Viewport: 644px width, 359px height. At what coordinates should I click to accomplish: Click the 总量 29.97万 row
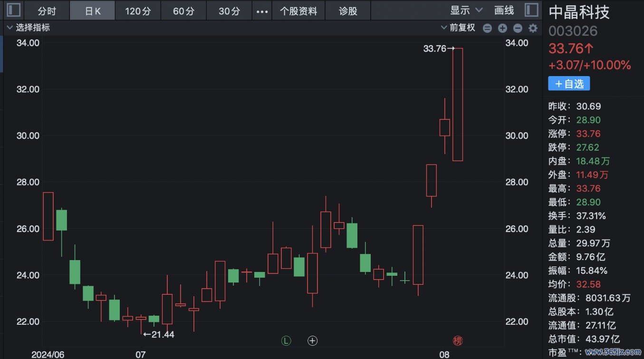coord(579,243)
